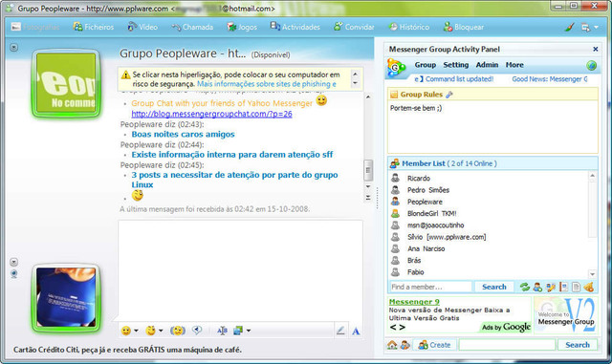612x364 pixels.
Task: Click the green refresh member list icon
Action: point(525,288)
